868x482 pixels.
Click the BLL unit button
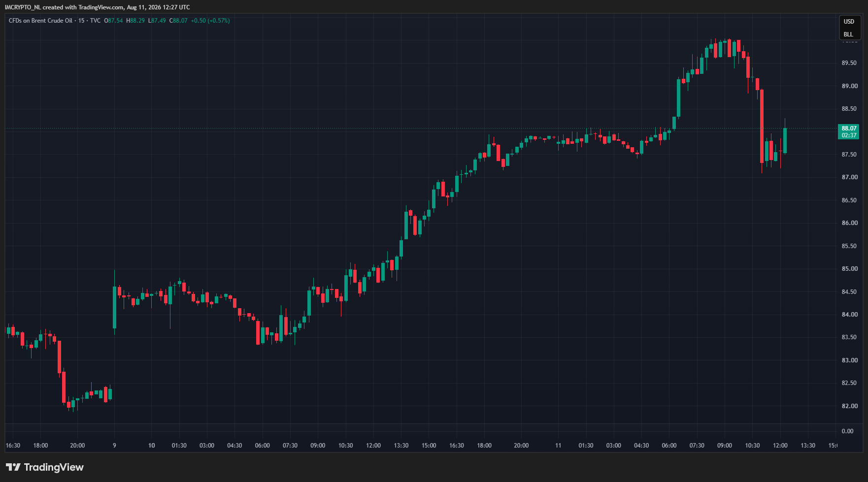[x=848, y=34]
